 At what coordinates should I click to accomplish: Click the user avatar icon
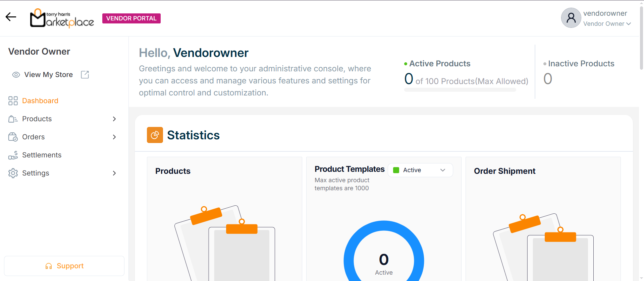click(x=571, y=18)
